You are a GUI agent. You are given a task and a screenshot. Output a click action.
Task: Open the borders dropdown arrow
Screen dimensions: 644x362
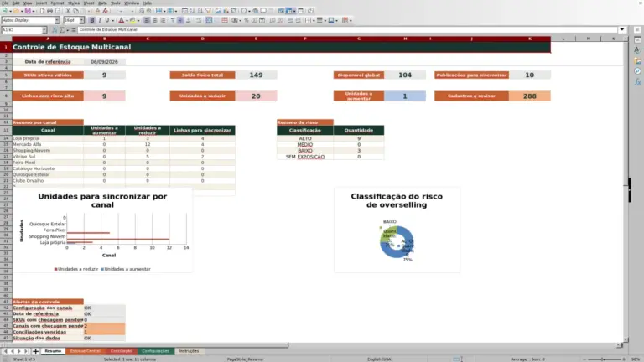pyautogui.click(x=314, y=20)
